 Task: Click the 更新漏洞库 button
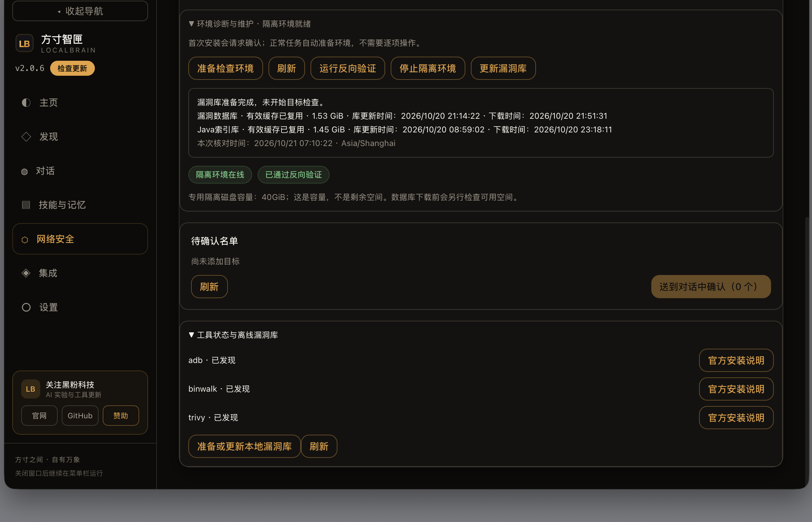pyautogui.click(x=503, y=68)
